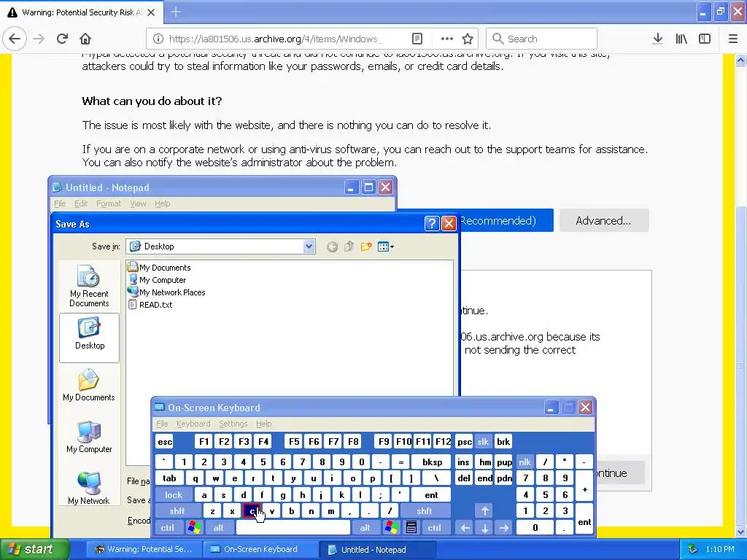This screenshot has width=747, height=560.
Task: Select READ.txt file in Save As list
Action: click(150, 305)
